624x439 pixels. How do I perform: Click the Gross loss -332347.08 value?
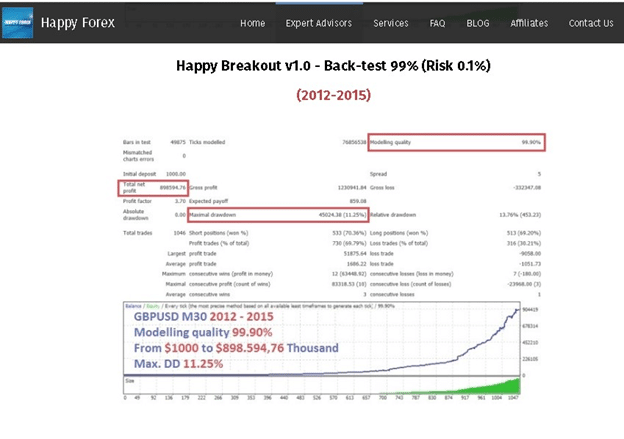tap(527, 187)
